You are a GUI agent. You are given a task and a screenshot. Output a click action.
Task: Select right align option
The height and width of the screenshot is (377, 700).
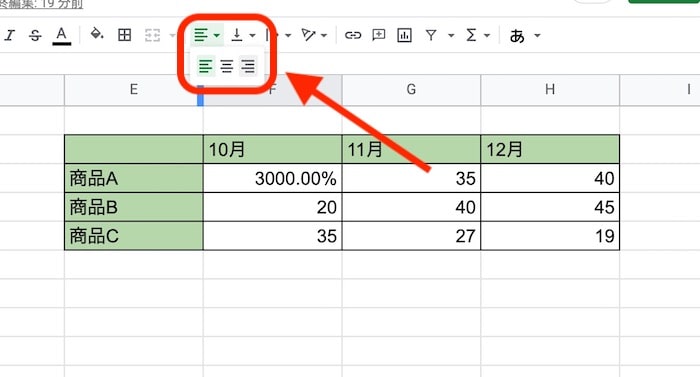pyautogui.click(x=248, y=66)
